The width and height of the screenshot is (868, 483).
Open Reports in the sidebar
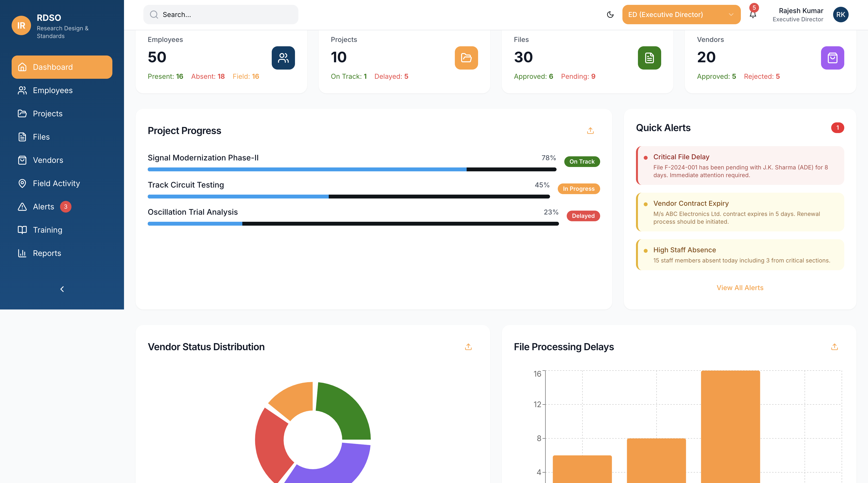(x=62, y=253)
